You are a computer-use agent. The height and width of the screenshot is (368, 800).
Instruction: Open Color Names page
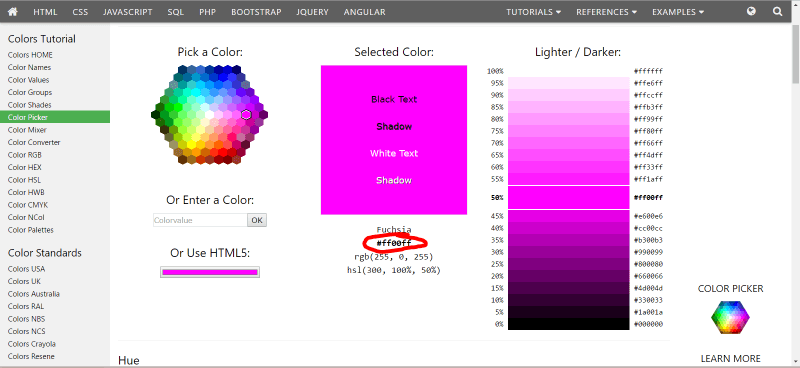pos(29,67)
